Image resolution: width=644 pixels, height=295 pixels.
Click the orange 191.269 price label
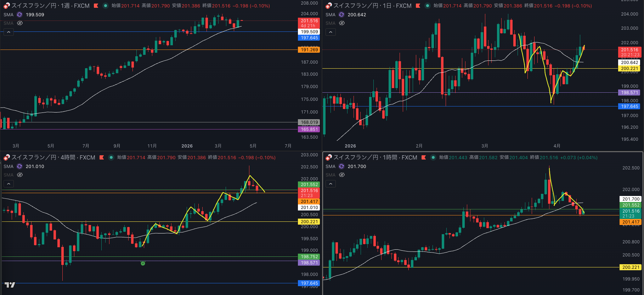(309, 50)
